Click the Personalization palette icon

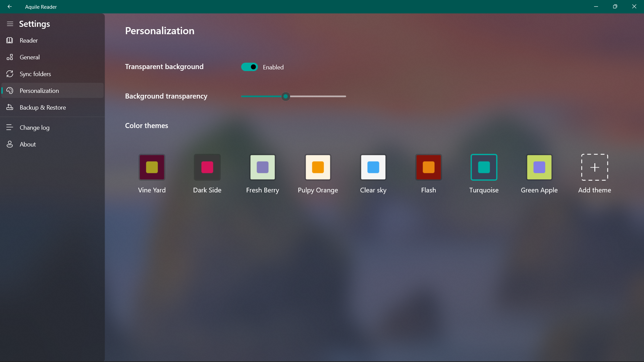(x=10, y=90)
